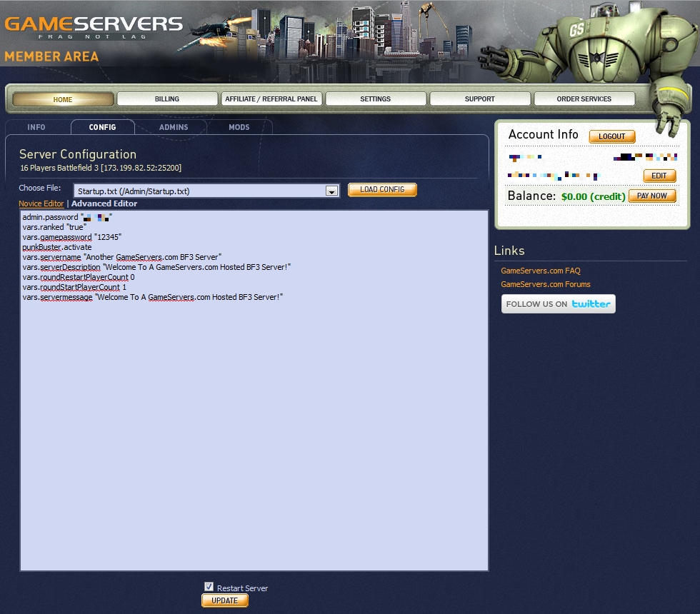Open the SUPPORT page
Viewport: 700px width, 614px height.
tap(480, 99)
